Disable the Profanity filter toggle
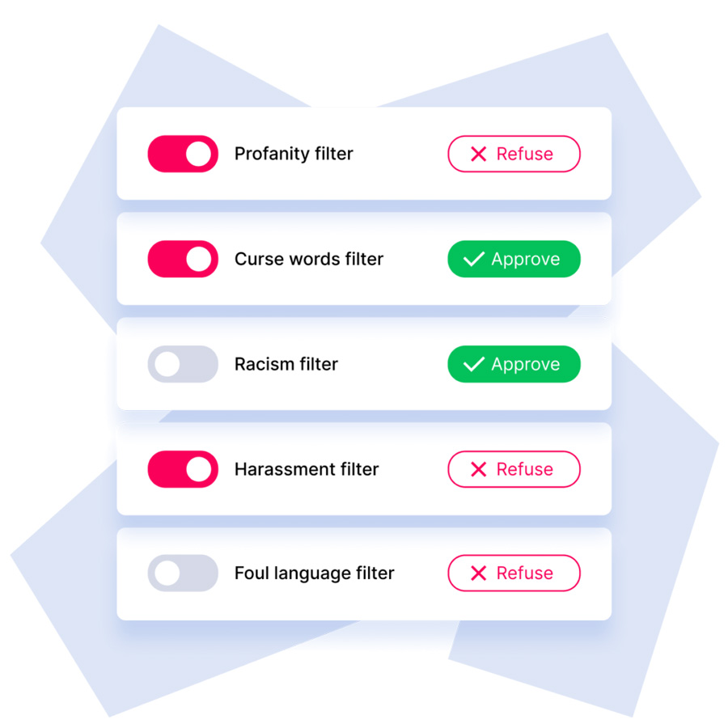The width and height of the screenshot is (728, 728). click(x=183, y=154)
